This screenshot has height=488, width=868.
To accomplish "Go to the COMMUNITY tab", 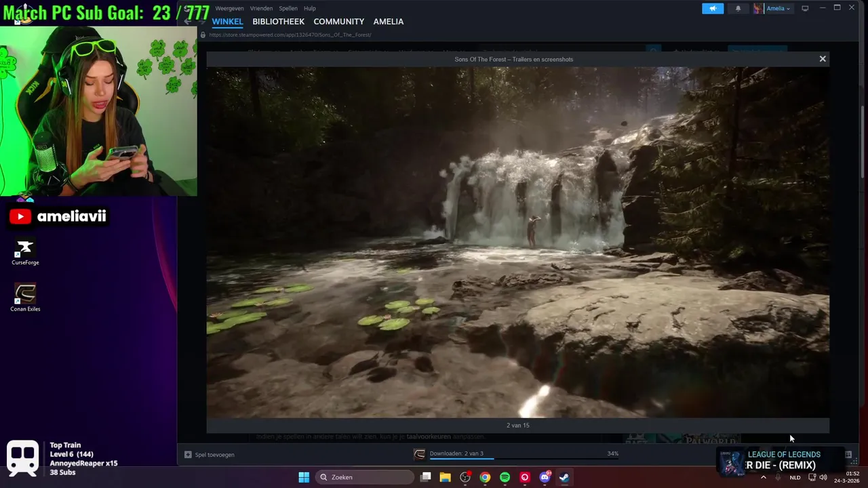I will click(339, 22).
